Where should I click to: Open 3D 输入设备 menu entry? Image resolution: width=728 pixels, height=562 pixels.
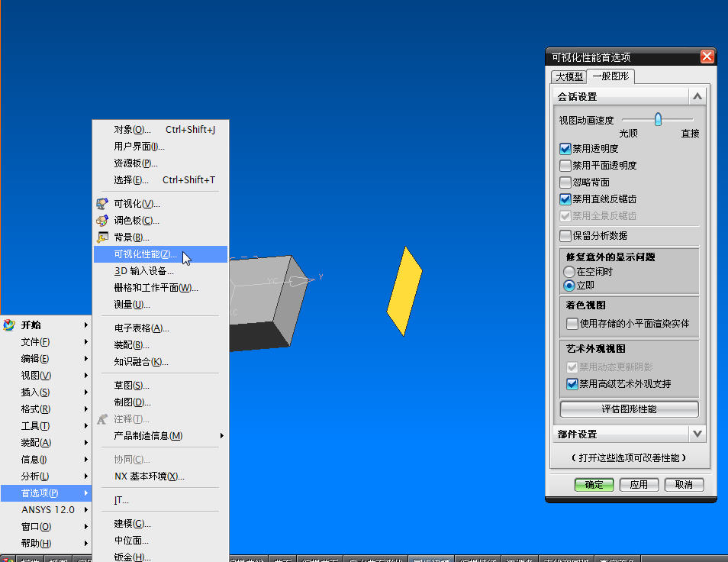(x=161, y=271)
